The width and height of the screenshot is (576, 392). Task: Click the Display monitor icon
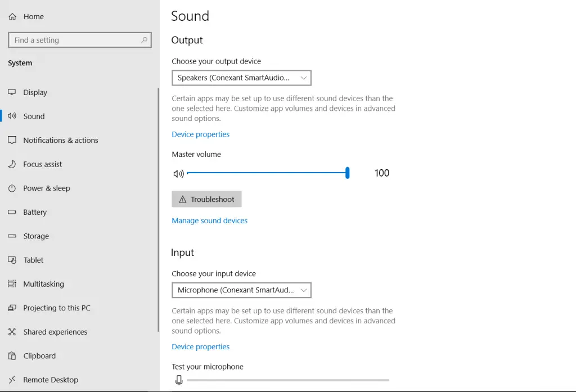click(12, 92)
